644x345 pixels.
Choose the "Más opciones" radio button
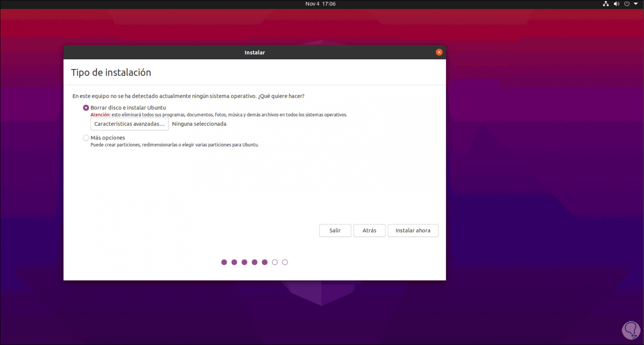point(86,138)
